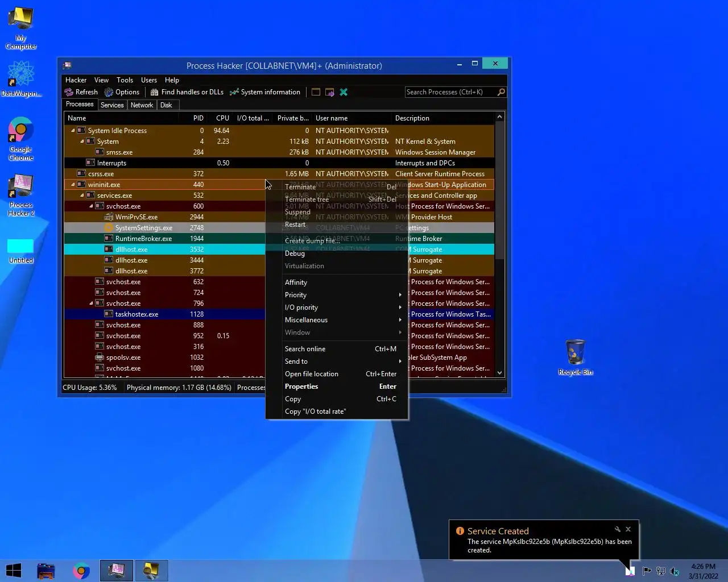
Task: Click the teal X kill-window icon
Action: (344, 92)
